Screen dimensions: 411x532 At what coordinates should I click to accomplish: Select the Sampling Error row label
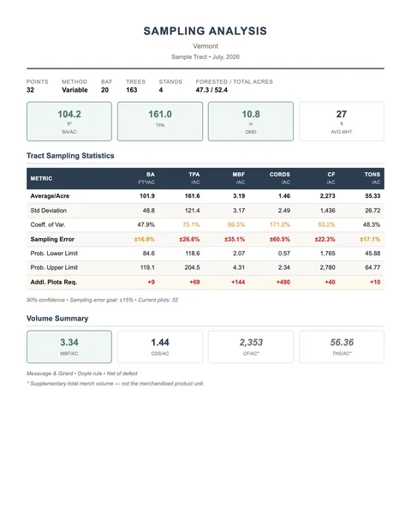tap(52, 239)
